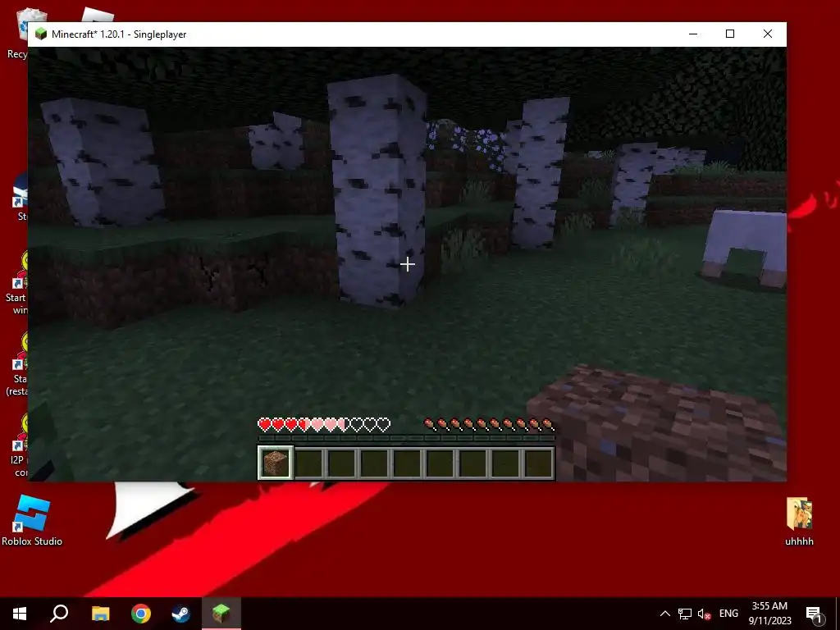The width and height of the screenshot is (840, 630).
Task: Open taskbar search magnifier
Action: (x=59, y=614)
